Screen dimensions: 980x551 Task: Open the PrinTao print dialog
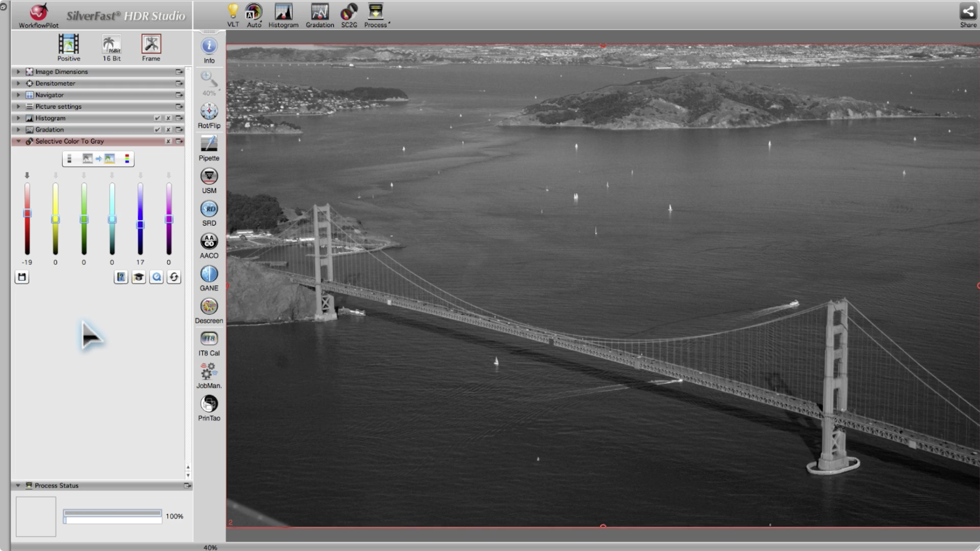tap(209, 404)
